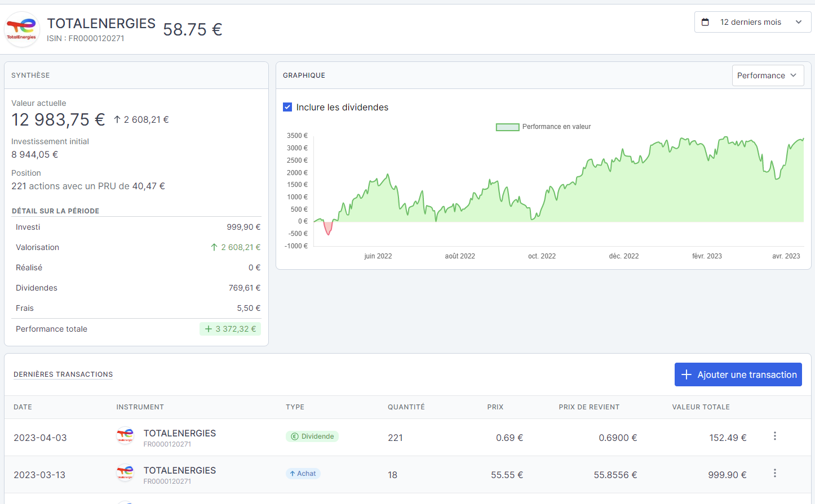Click the quantity 18 in the Achat row
This screenshot has height=504, width=815.
392,475
